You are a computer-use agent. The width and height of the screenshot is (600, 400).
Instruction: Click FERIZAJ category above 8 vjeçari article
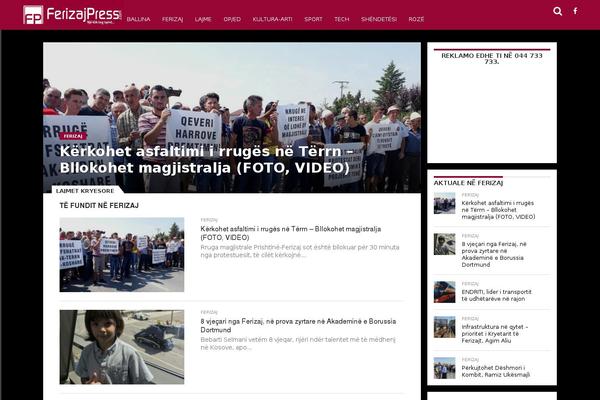(209, 312)
